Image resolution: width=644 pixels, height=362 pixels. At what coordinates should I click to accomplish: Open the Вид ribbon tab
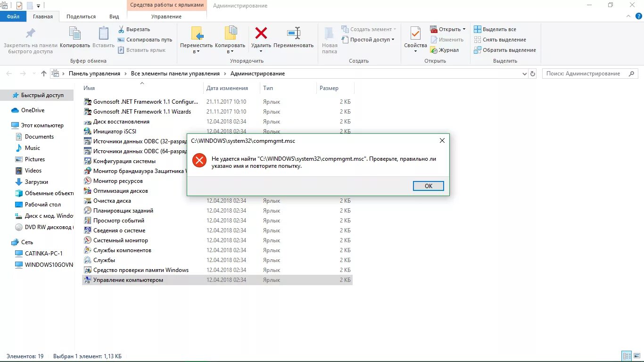coord(114,16)
